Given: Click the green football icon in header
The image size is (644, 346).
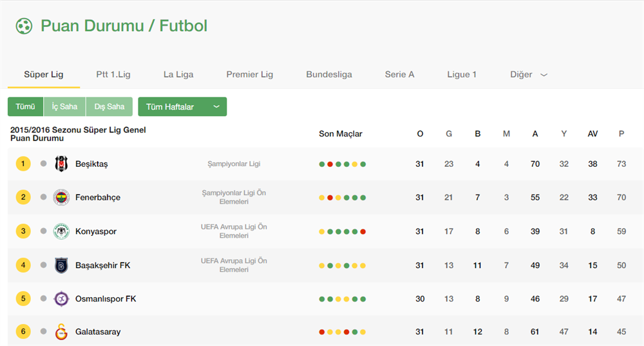Looking at the screenshot, I should (x=24, y=26).
